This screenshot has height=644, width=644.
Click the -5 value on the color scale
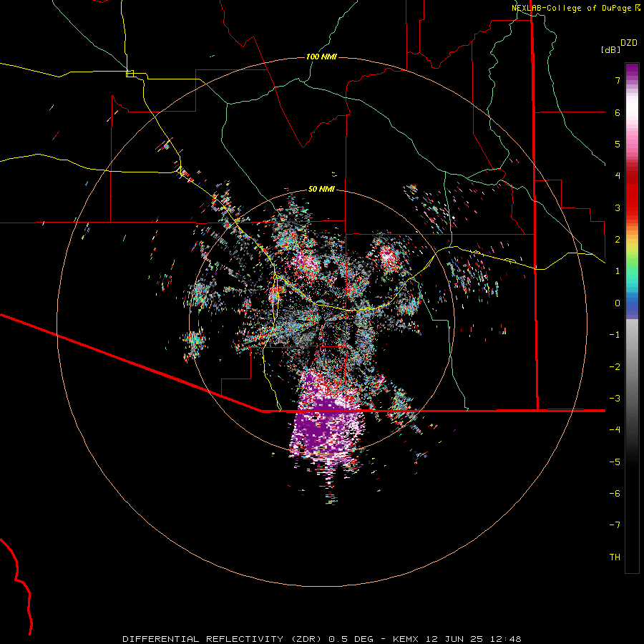pos(615,462)
